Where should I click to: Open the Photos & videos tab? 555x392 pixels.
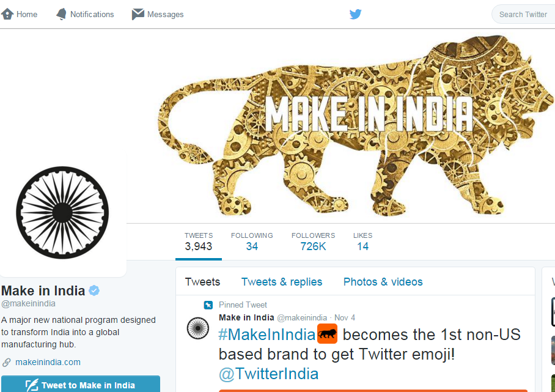point(383,282)
